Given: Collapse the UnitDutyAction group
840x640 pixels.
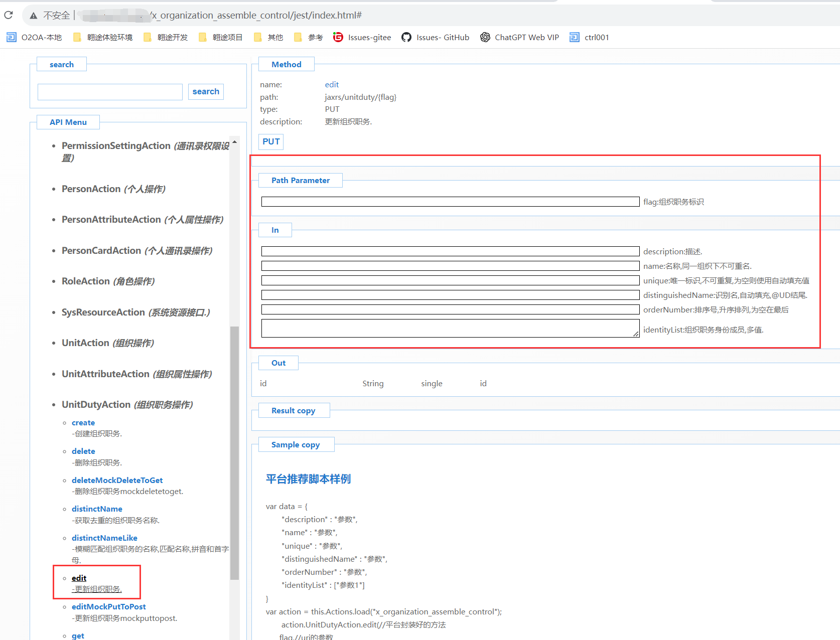Looking at the screenshot, I should click(127, 405).
